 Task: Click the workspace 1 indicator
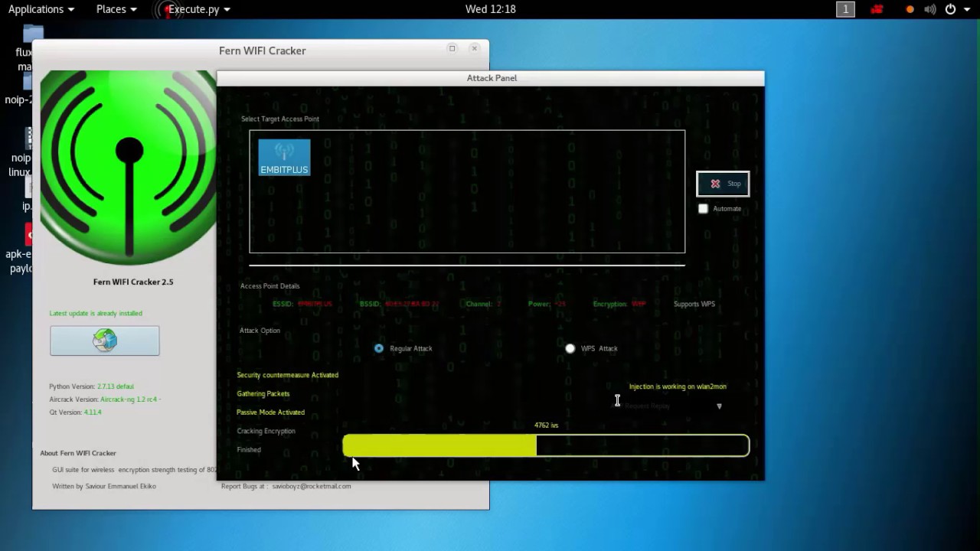click(845, 9)
